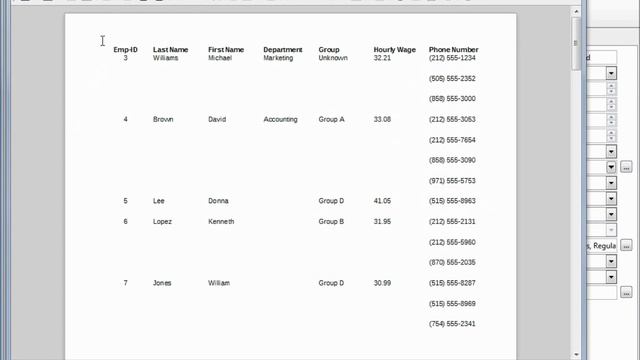Click the last name 'Jones'
Screen dimensions: 640x360
click(x=162, y=283)
